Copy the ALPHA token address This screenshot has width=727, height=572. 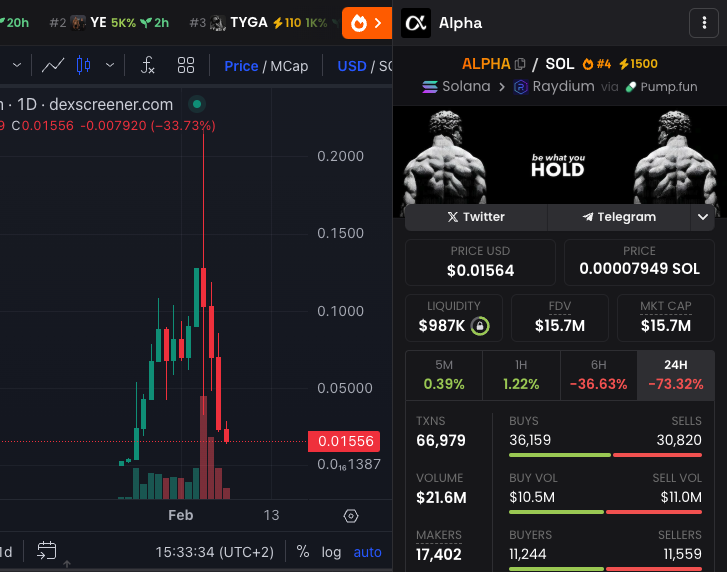click(x=520, y=64)
